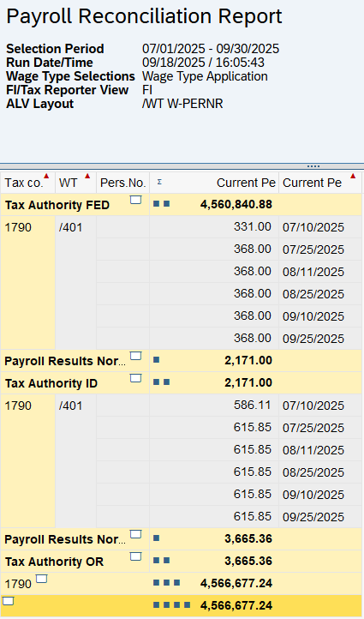Click the Run Date/Time value 09/18/2025 / 16:05:43
The height and width of the screenshot is (619, 364).
(203, 63)
